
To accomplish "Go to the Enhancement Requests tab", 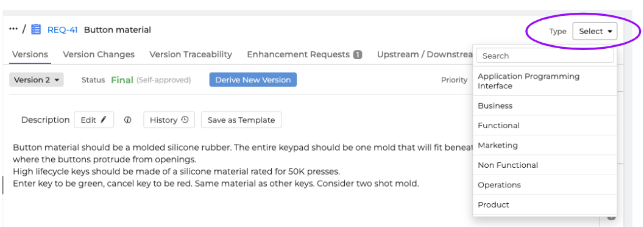I will click(x=305, y=54).
